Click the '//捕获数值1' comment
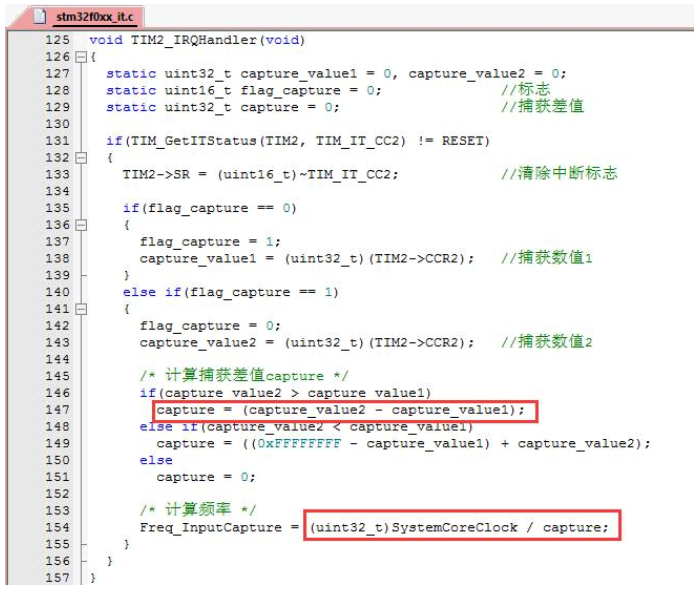The width and height of the screenshot is (700, 591). [546, 258]
